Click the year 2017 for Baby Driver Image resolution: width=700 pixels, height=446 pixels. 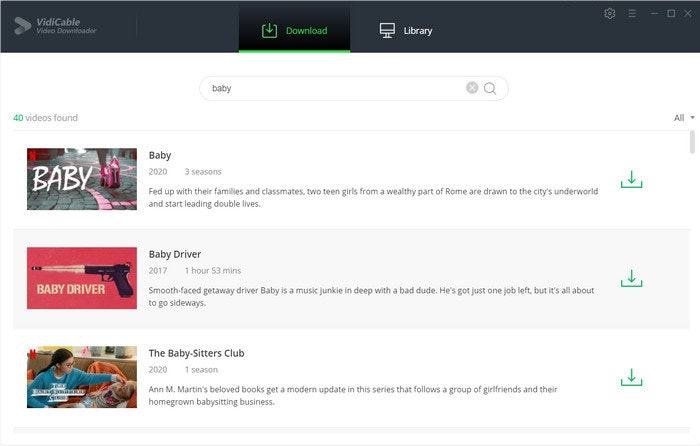click(158, 271)
